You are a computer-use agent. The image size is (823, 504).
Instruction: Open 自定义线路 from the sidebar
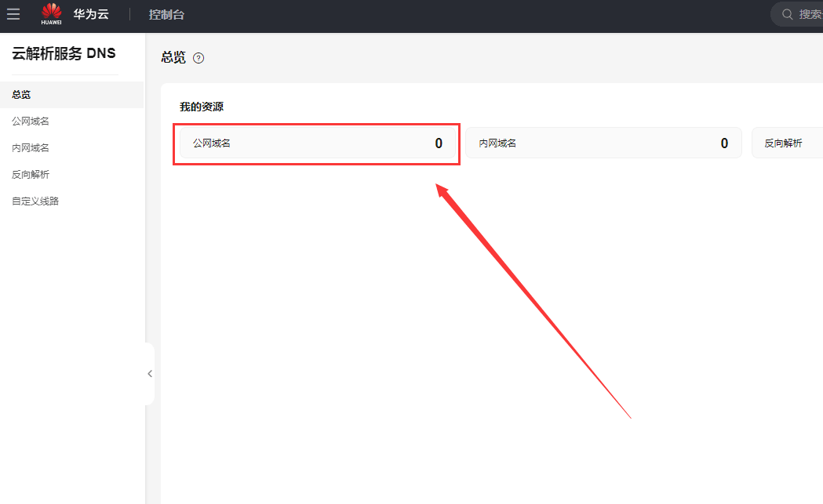tap(35, 201)
